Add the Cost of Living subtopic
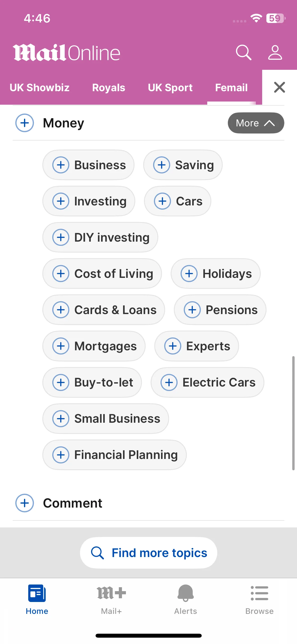This screenshot has height=644, width=297. click(102, 274)
